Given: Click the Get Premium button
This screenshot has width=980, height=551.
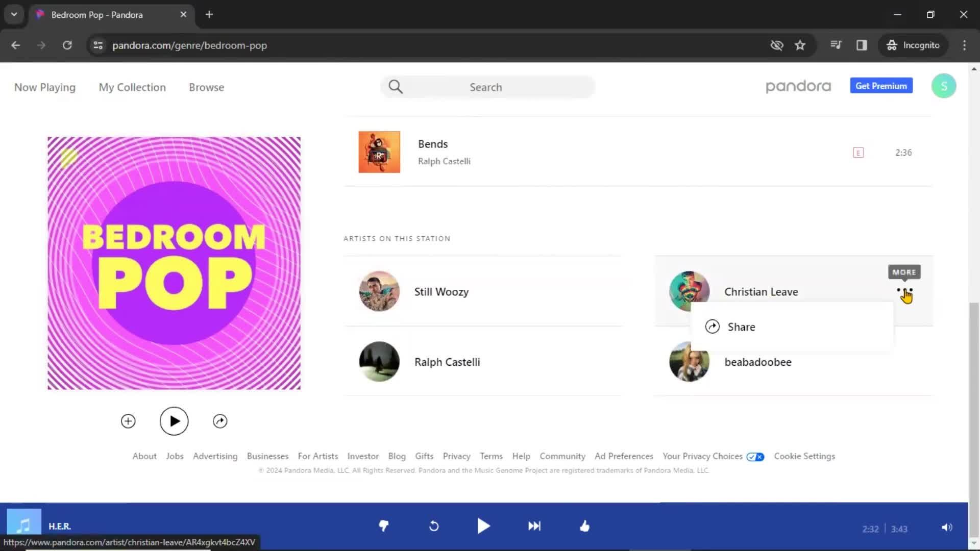Looking at the screenshot, I should 881,86.
